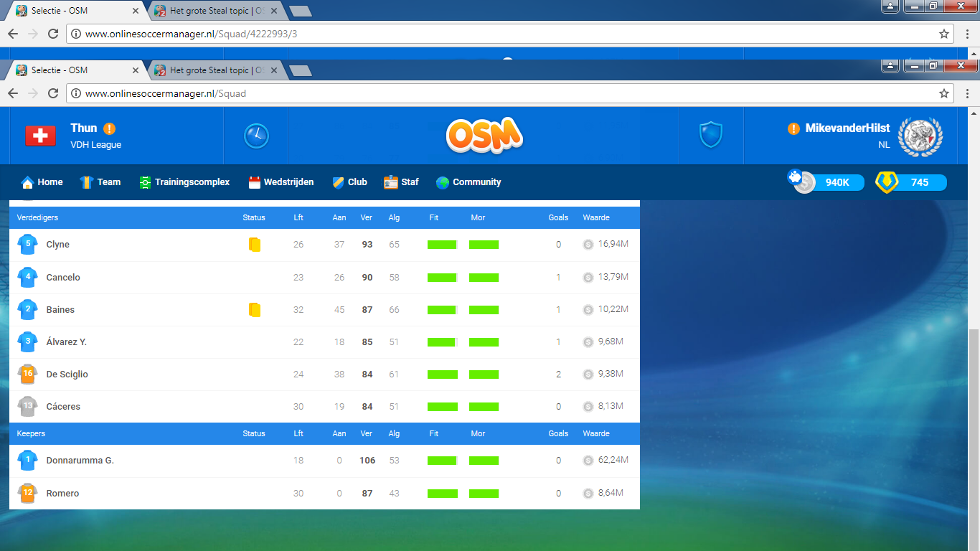Click Donnarumma G.'s number 1 keeper shirt

27,461
